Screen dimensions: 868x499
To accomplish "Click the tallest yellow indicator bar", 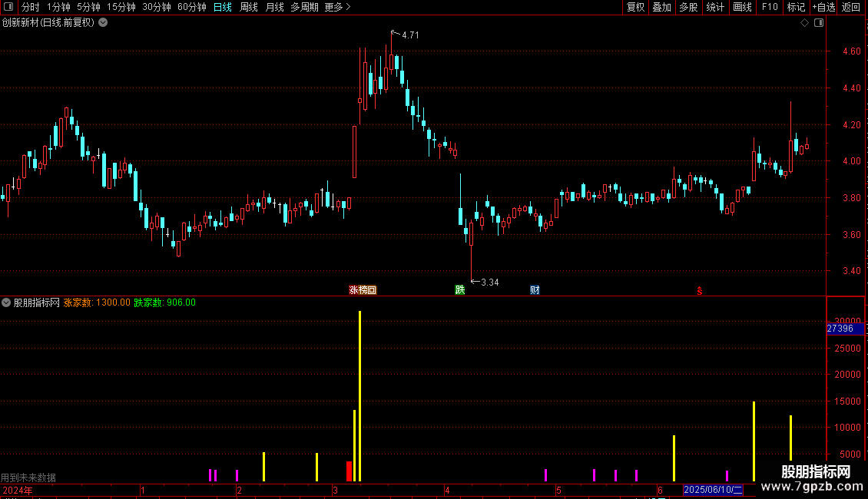I will pos(359,396).
